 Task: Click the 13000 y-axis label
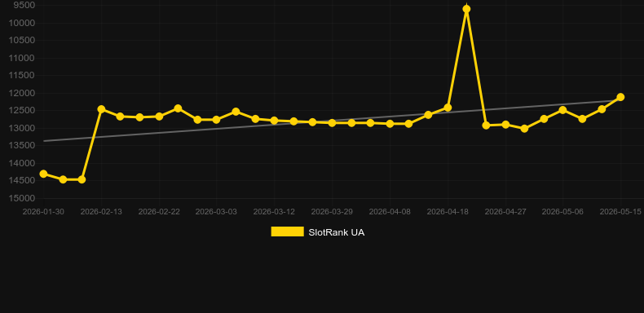[22, 128]
